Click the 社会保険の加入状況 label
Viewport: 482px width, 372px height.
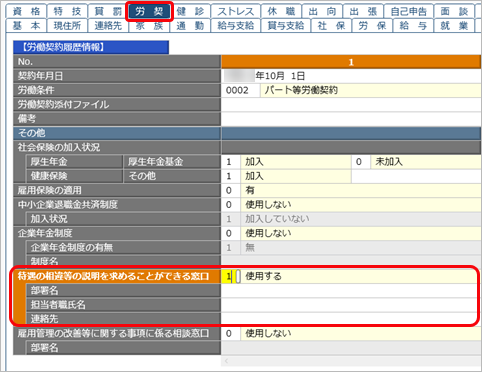[x=59, y=147]
